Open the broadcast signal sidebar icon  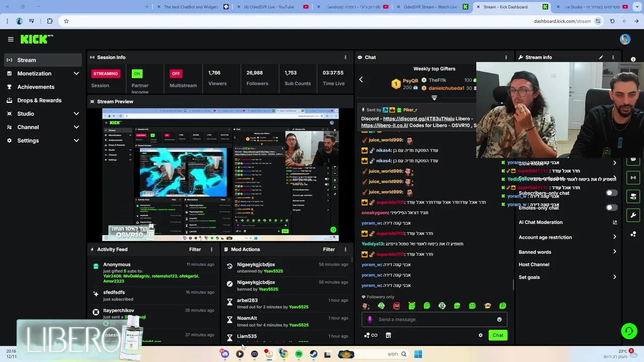(x=633, y=177)
